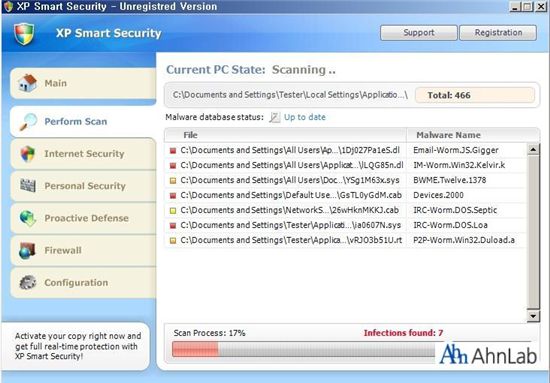Click the Proactive Defense globe arrow icon
This screenshot has width=550, height=383.
28,218
